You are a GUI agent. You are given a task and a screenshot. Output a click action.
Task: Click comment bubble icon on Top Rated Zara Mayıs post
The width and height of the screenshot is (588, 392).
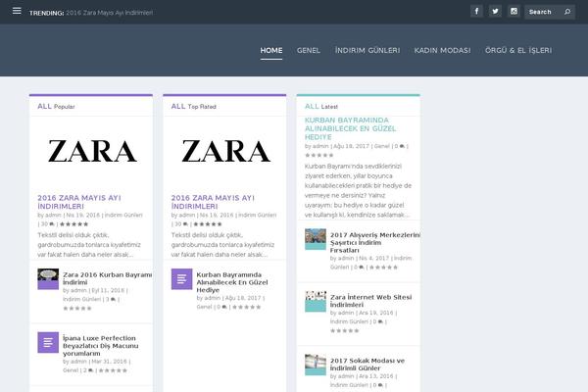pyautogui.click(x=185, y=224)
